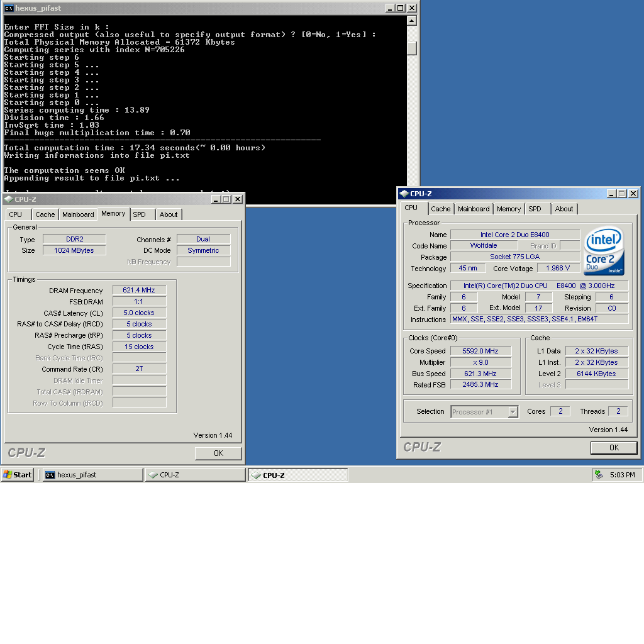Open the Windows Start menu
The height and width of the screenshot is (644, 644).
pos(17,475)
